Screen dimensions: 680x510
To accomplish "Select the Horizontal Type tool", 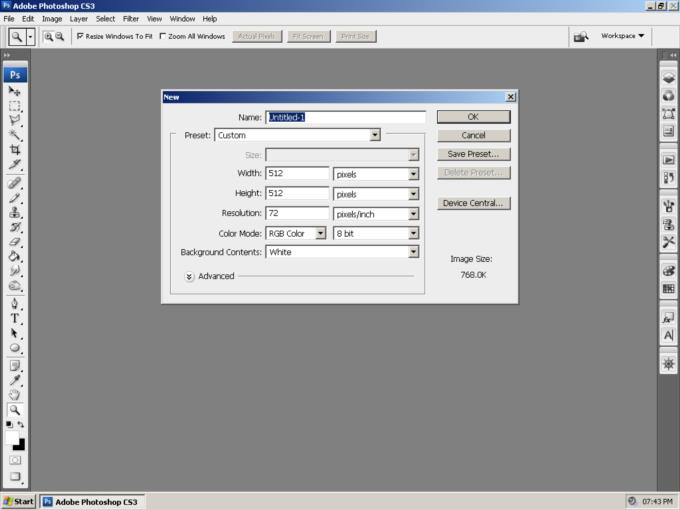I will [14, 318].
